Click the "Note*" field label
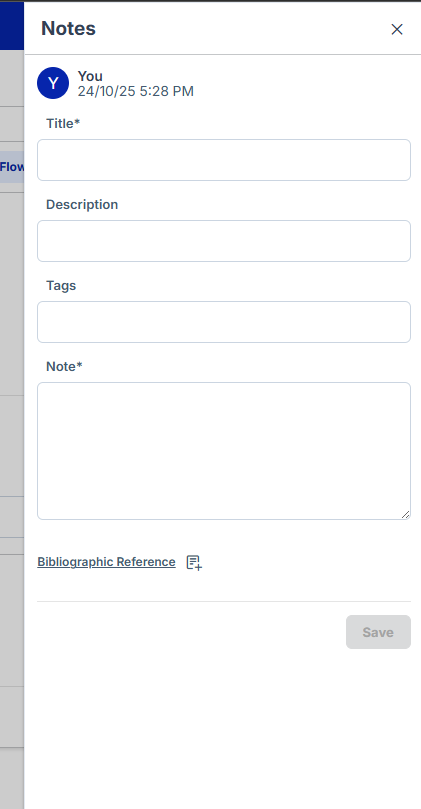Image resolution: width=421 pixels, height=809 pixels. (64, 366)
